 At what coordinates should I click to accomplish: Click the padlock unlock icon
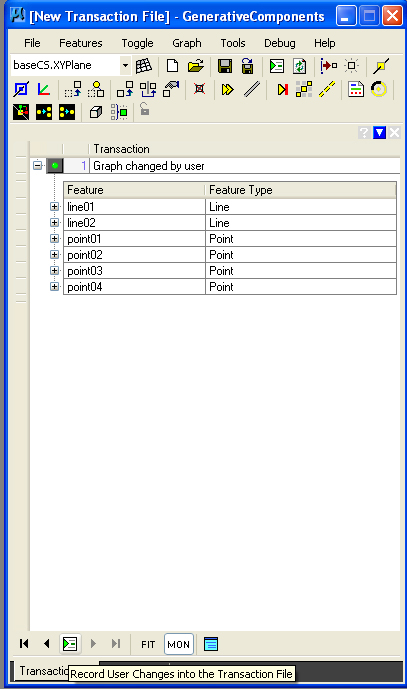click(145, 109)
